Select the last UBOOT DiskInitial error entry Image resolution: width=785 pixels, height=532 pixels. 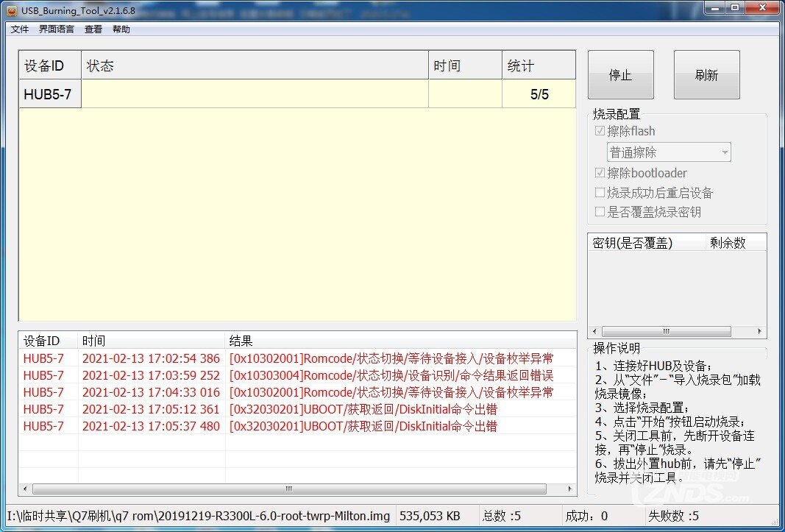(x=294, y=426)
